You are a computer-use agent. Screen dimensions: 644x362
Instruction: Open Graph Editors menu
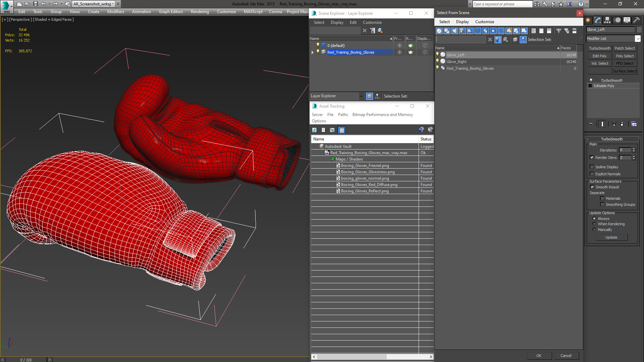pos(171,12)
